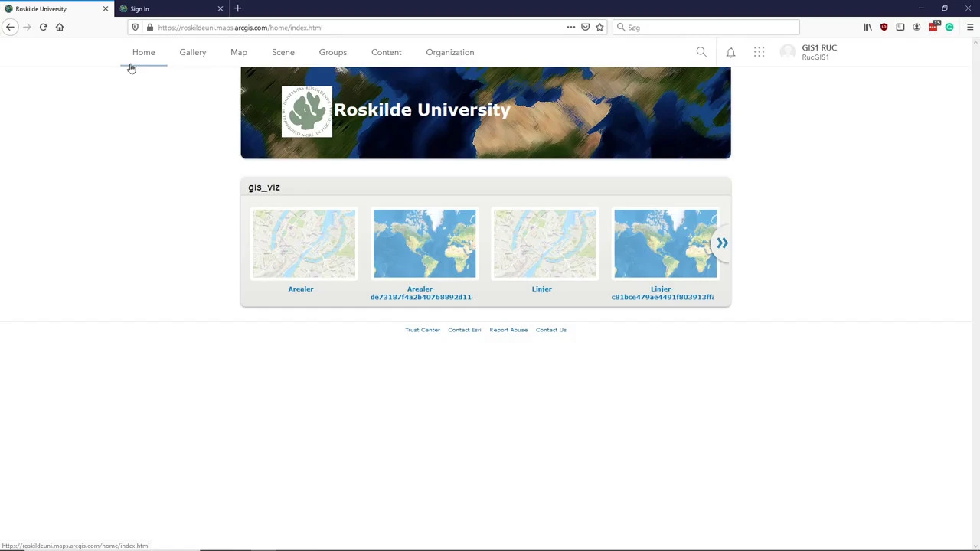
Task: Open the Content navigation item
Action: (387, 52)
